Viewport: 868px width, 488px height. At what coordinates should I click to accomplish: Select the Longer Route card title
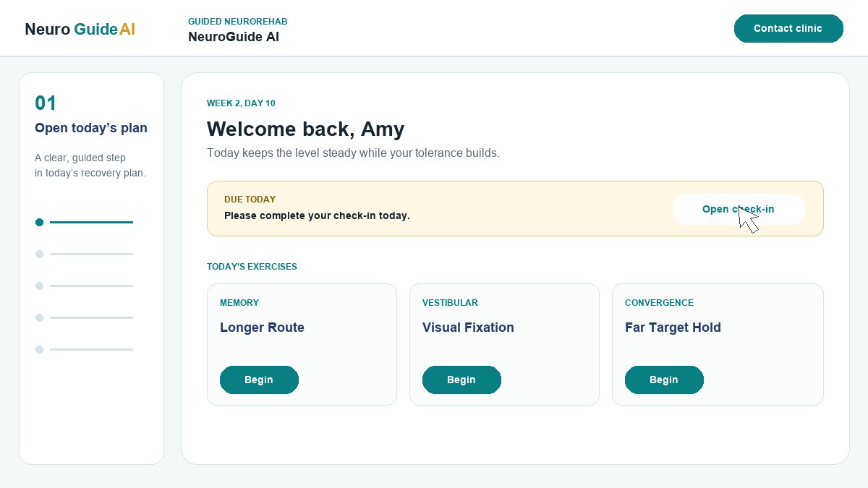[x=262, y=328]
